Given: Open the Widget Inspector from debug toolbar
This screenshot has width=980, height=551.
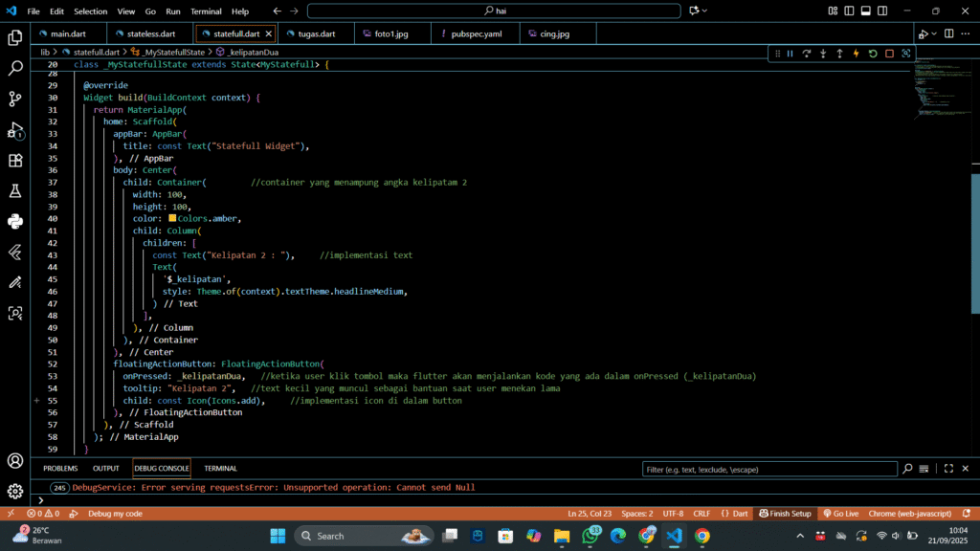Looking at the screenshot, I should 905,54.
